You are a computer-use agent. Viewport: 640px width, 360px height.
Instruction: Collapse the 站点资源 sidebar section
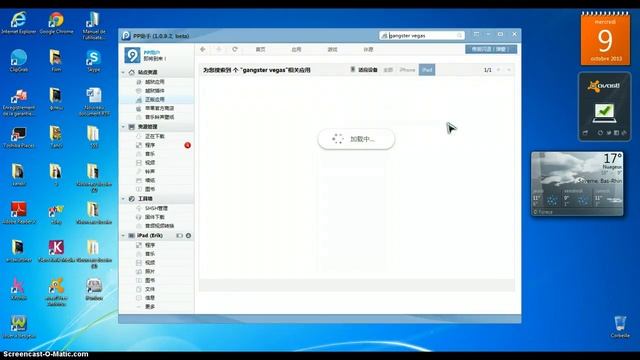click(x=123, y=72)
